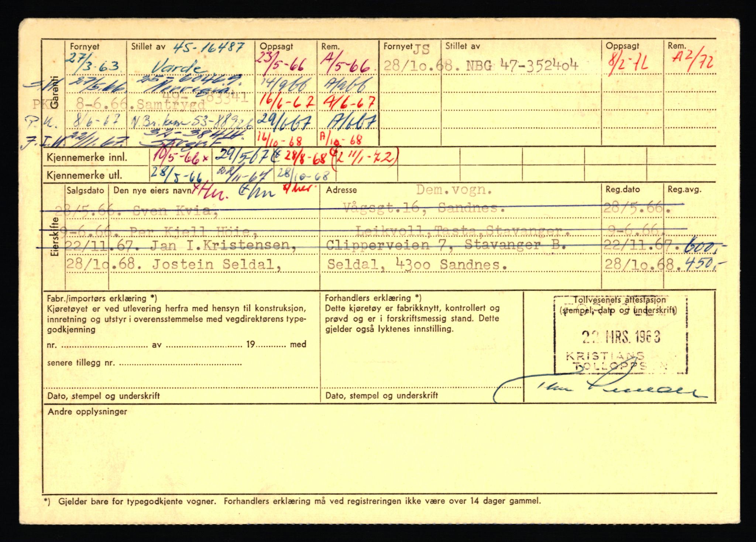Image resolution: width=756 pixels, height=542 pixels.
Task: Click the handwritten number 45-16487
Action: pos(208,47)
